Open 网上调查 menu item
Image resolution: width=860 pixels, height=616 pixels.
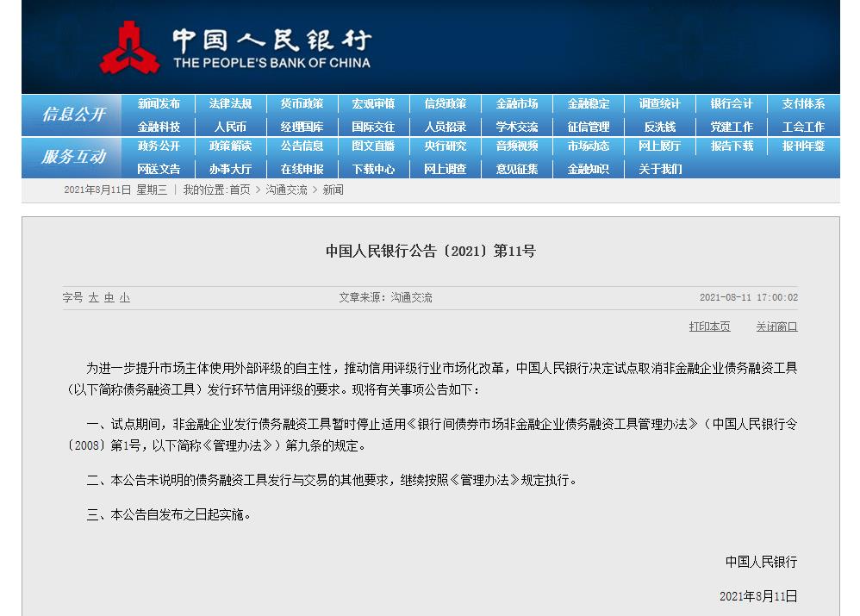(x=446, y=169)
